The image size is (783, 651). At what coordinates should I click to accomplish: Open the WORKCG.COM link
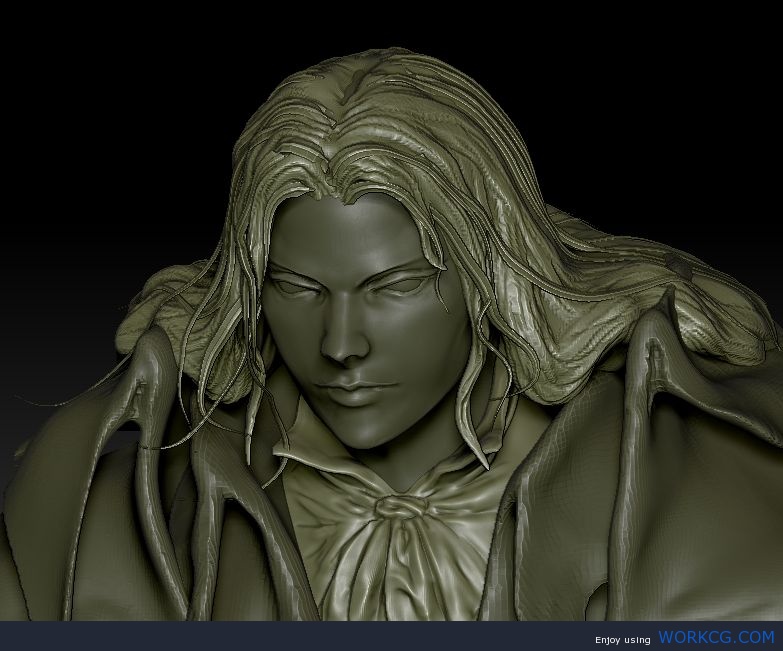716,638
